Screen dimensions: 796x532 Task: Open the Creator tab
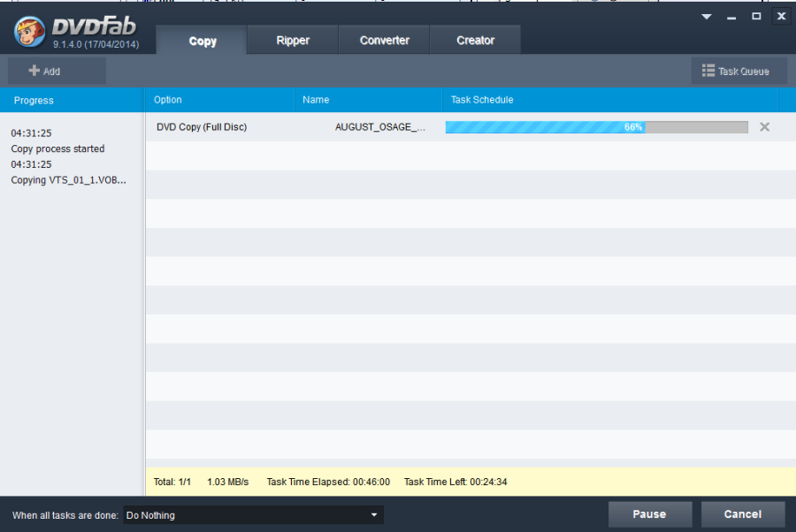click(475, 40)
